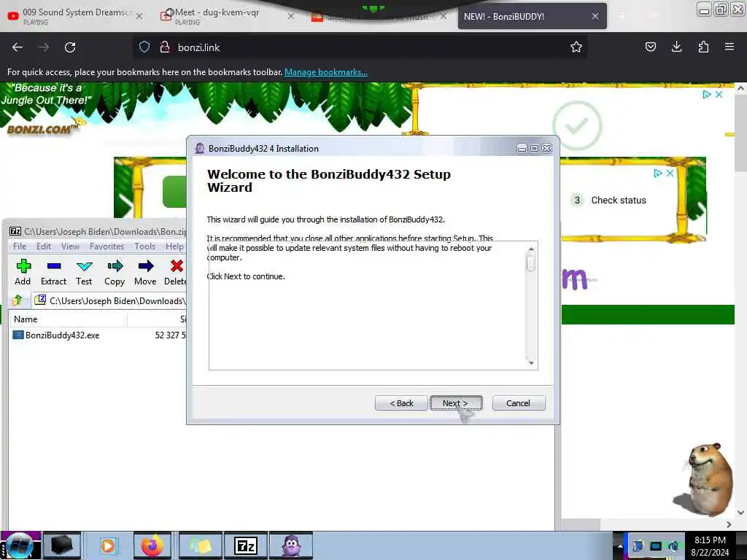Open the Windows Start menu
Viewport: 747px width, 560px height.
coord(20,545)
